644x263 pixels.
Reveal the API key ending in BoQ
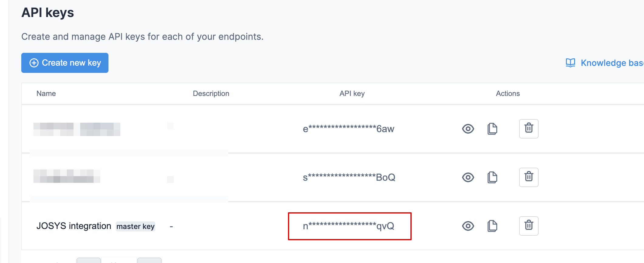click(x=468, y=177)
